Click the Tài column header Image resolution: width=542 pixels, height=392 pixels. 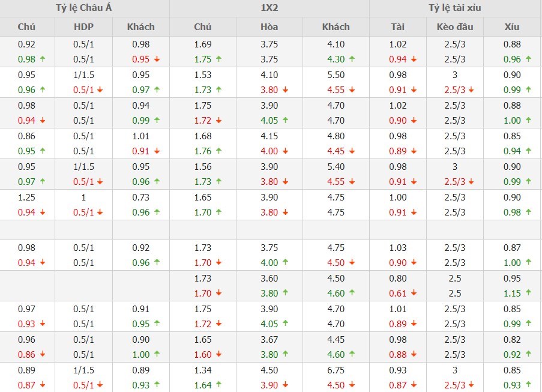[397, 26]
